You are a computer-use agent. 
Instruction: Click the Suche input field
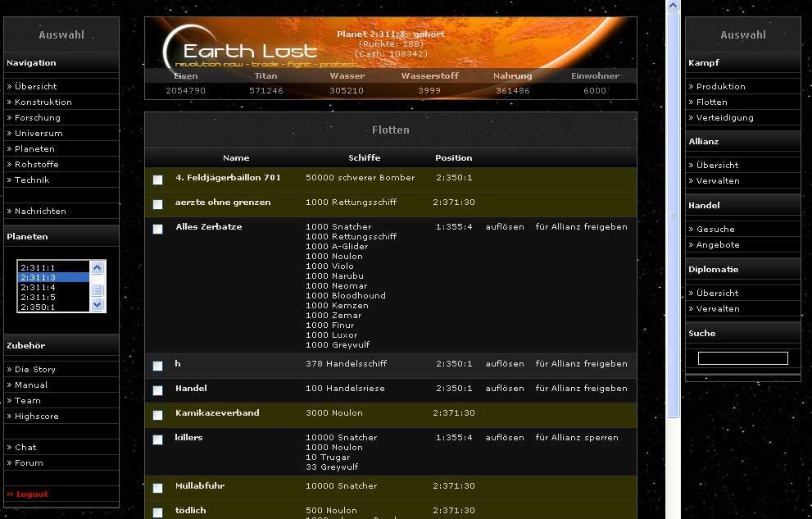click(743, 358)
